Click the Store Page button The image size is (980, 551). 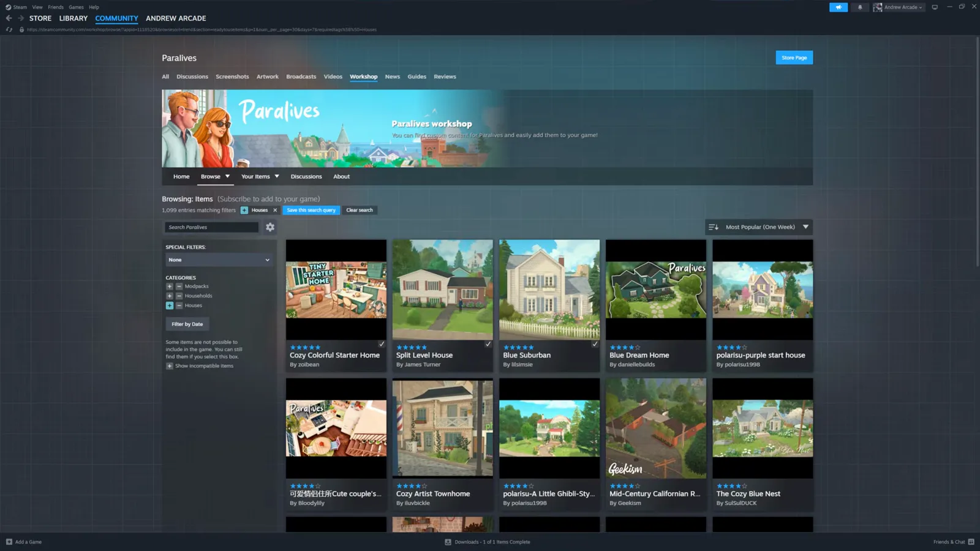[x=794, y=58]
